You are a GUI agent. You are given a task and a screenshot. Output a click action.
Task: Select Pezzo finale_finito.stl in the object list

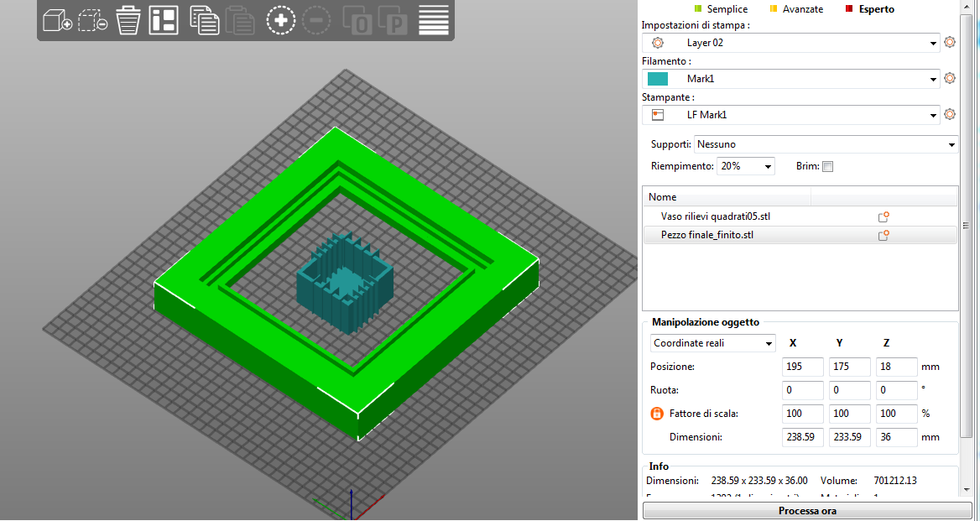[707, 236]
